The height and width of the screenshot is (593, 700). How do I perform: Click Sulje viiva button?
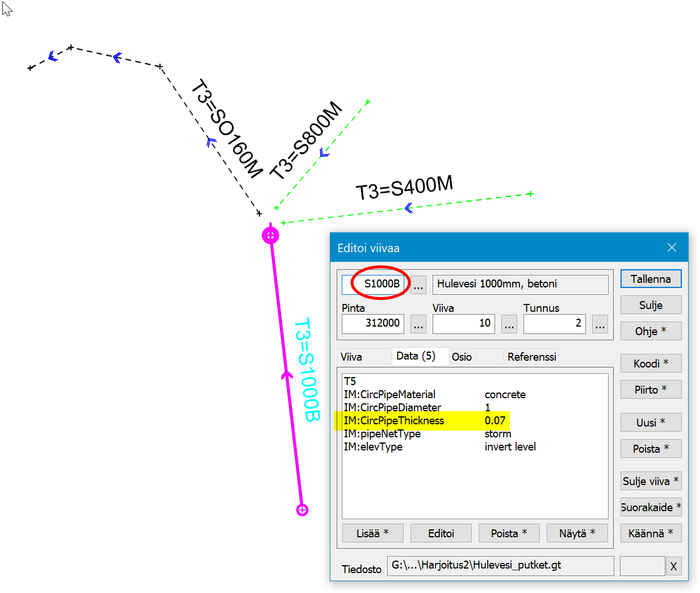pyautogui.click(x=651, y=481)
